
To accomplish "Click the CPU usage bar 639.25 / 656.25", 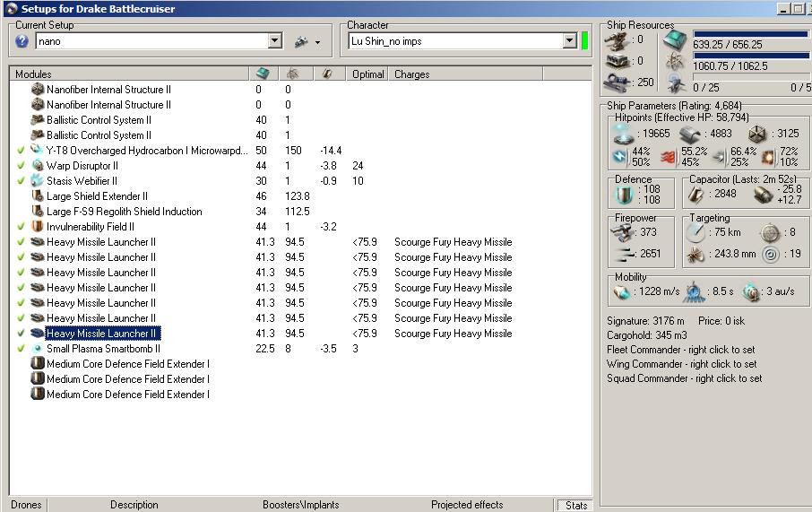I will point(750,34).
